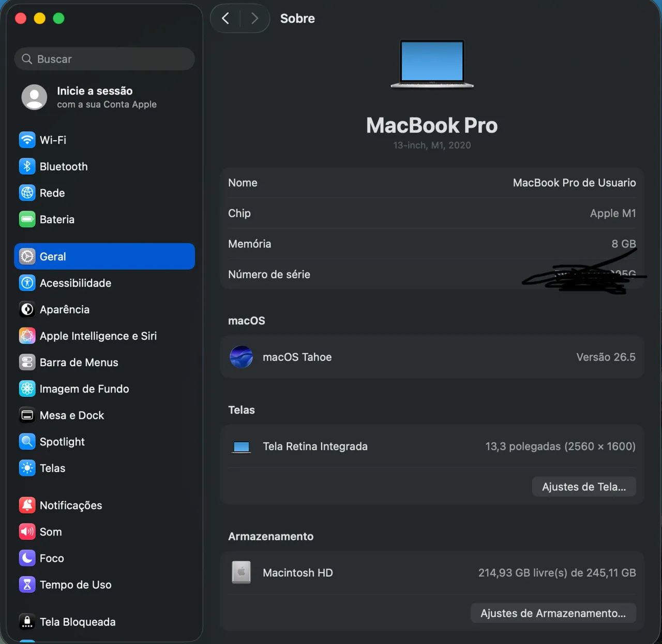Open the Bluetooth icon in sidebar
Screen dimensions: 662x644
(x=27, y=166)
